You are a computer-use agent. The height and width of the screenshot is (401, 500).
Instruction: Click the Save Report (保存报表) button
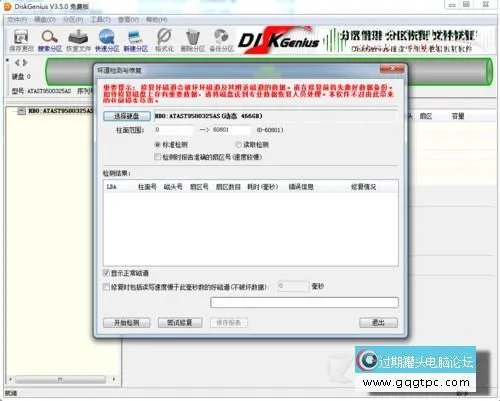pyautogui.click(x=229, y=323)
